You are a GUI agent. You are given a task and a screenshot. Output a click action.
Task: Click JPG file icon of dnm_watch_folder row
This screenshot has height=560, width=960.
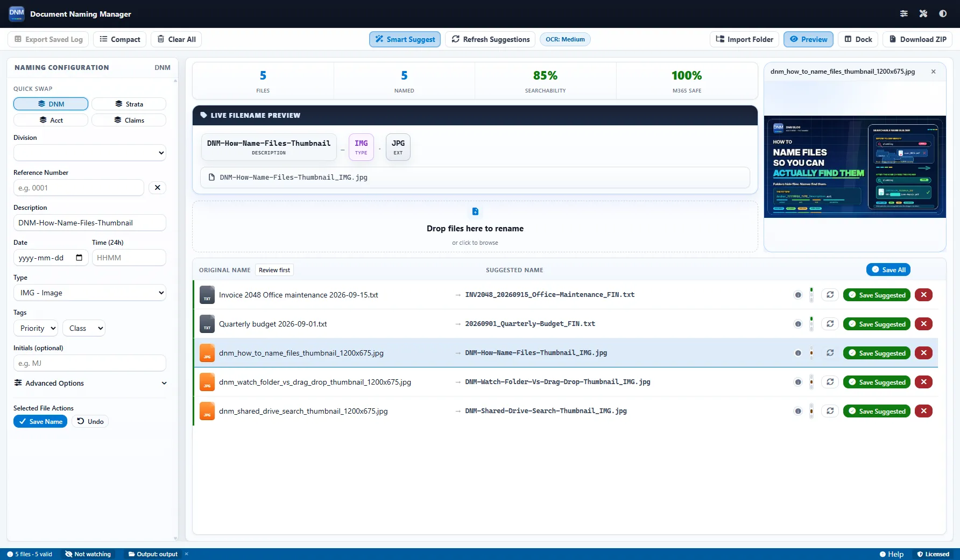pos(207,382)
